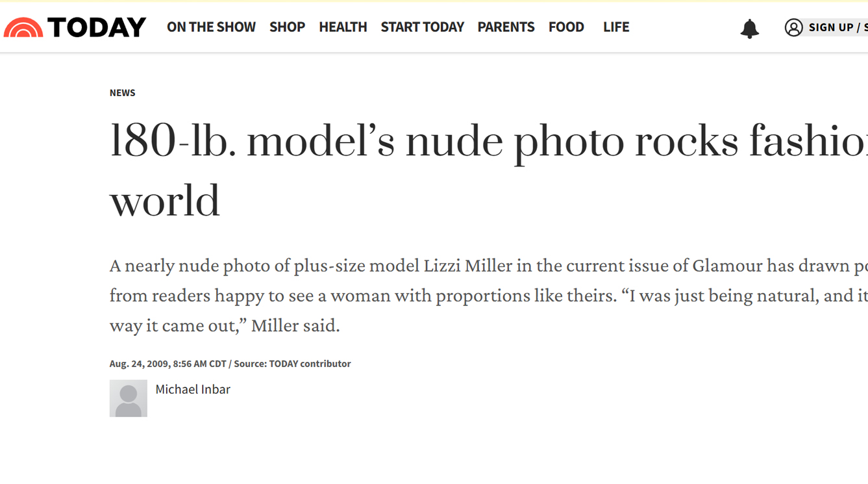Click the author avatar placeholder image
The height and width of the screenshot is (484, 868).
tap(128, 398)
